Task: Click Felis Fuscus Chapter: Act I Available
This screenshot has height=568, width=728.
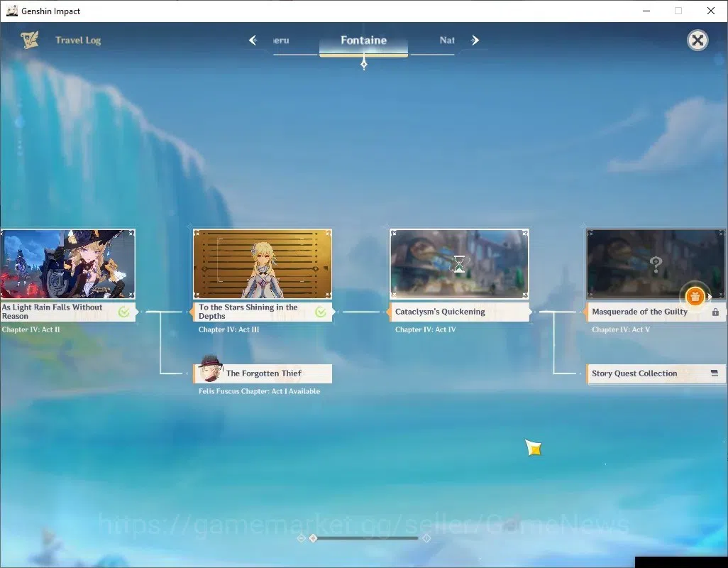Action: click(259, 391)
